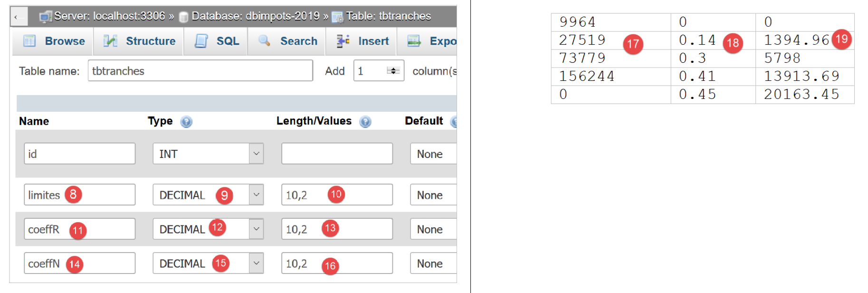Click the add columns number stepper

tap(393, 71)
